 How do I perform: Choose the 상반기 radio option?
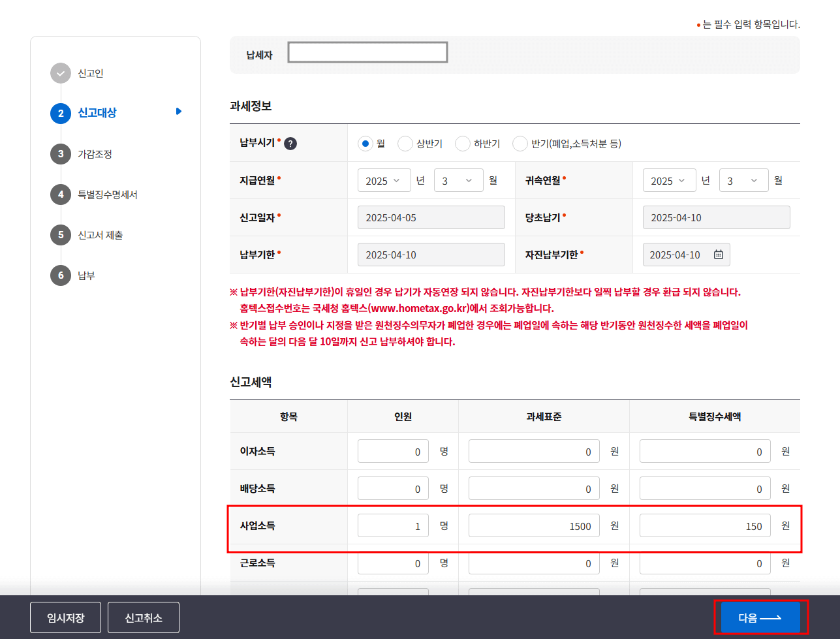pyautogui.click(x=405, y=143)
